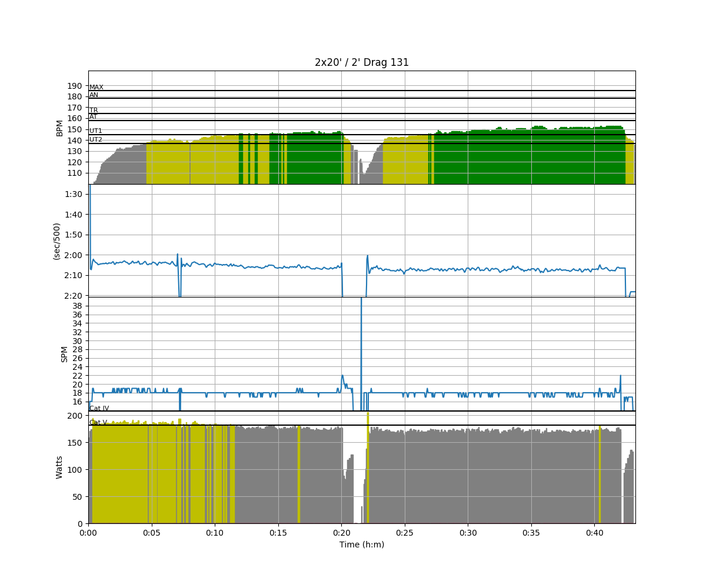Select the MAX heart rate zone label
The height and width of the screenshot is (588, 706).
click(96, 88)
